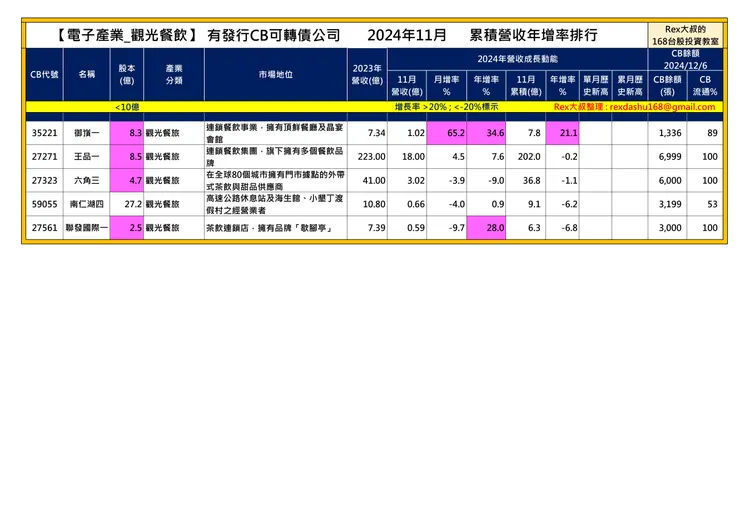740x523 pixels.
Task: Click the table title 電子產業_觀光餐飲
Action: click(x=126, y=35)
